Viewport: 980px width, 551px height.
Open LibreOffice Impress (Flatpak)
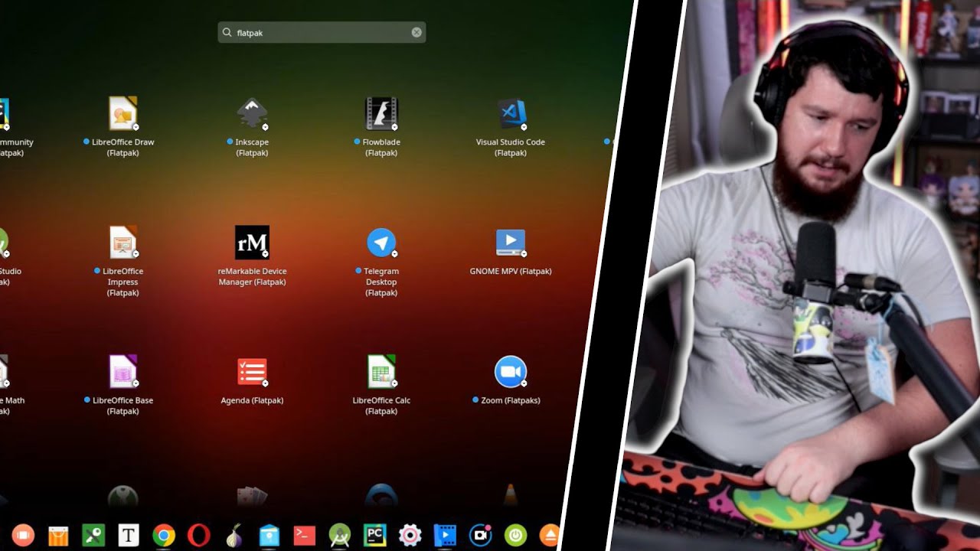pyautogui.click(x=122, y=243)
